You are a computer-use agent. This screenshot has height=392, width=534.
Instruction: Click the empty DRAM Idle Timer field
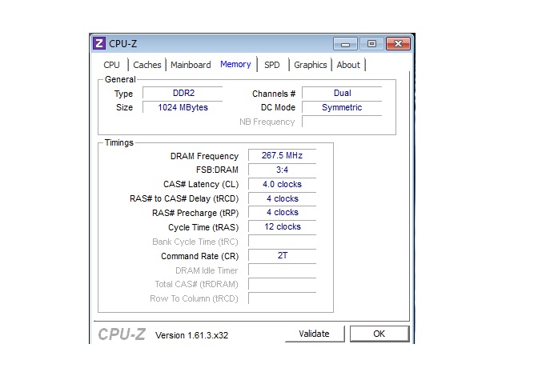(283, 270)
